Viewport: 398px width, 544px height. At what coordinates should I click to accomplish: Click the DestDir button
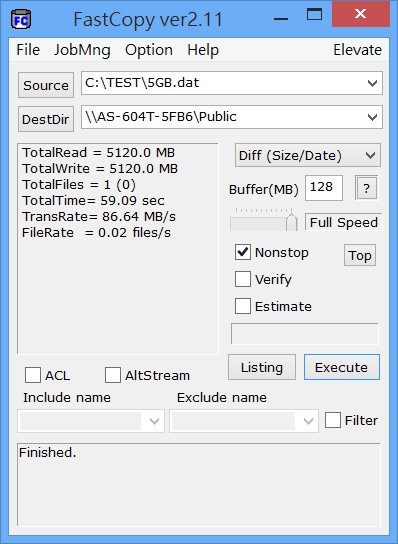click(46, 119)
